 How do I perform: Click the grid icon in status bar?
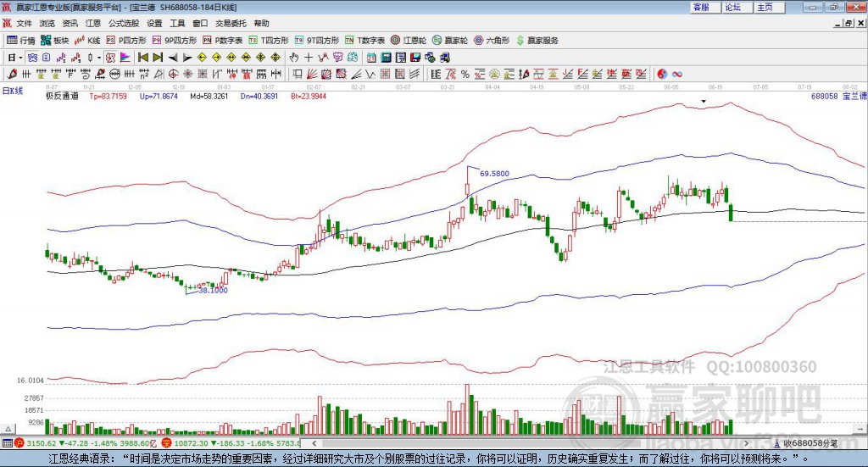tap(7, 443)
